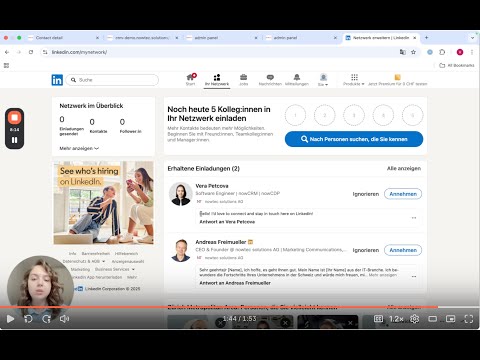Screen dimensions: 480x360
Task: Open more options on Vera's message
Action: [x=414, y=218]
